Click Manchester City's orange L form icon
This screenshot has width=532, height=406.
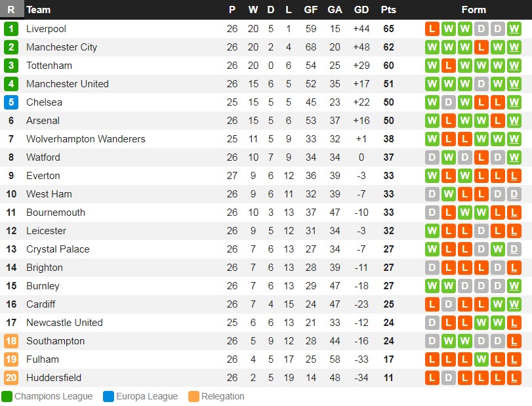coord(481,47)
